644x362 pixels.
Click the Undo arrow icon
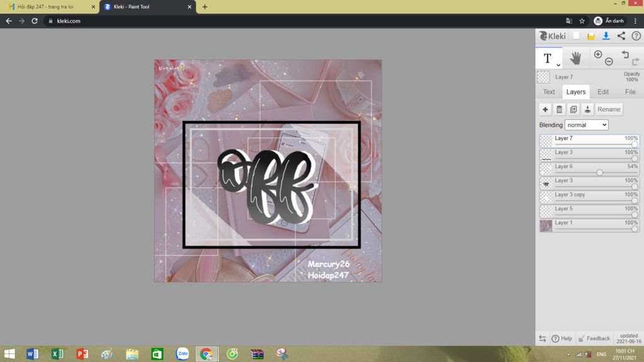626,55
